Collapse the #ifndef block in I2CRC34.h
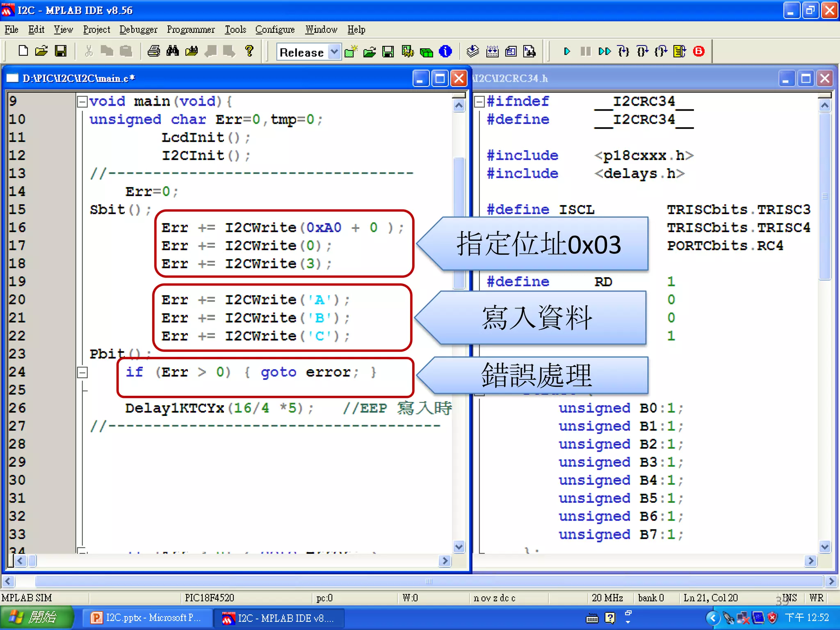Image resolution: width=840 pixels, height=630 pixels. [x=479, y=101]
